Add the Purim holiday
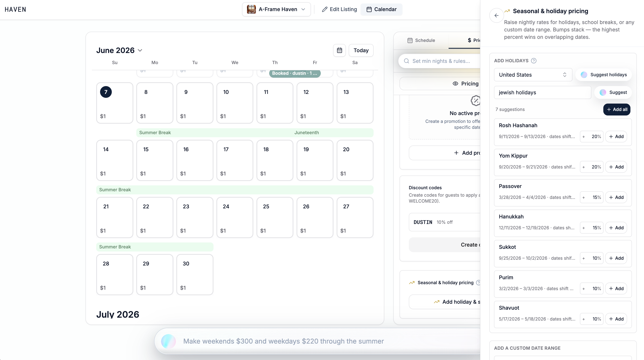This screenshot has width=644, height=360. click(x=616, y=289)
